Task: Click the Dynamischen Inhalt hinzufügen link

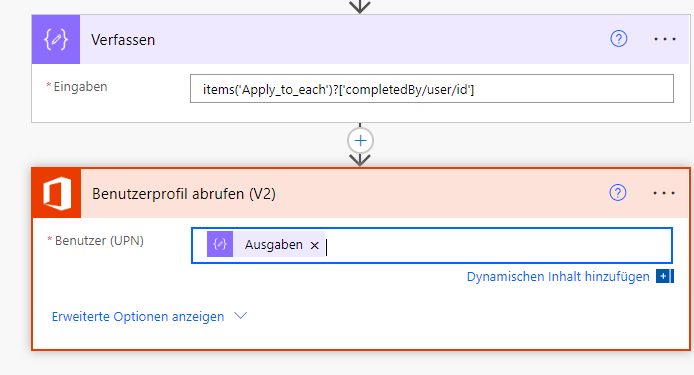Action: (558, 277)
